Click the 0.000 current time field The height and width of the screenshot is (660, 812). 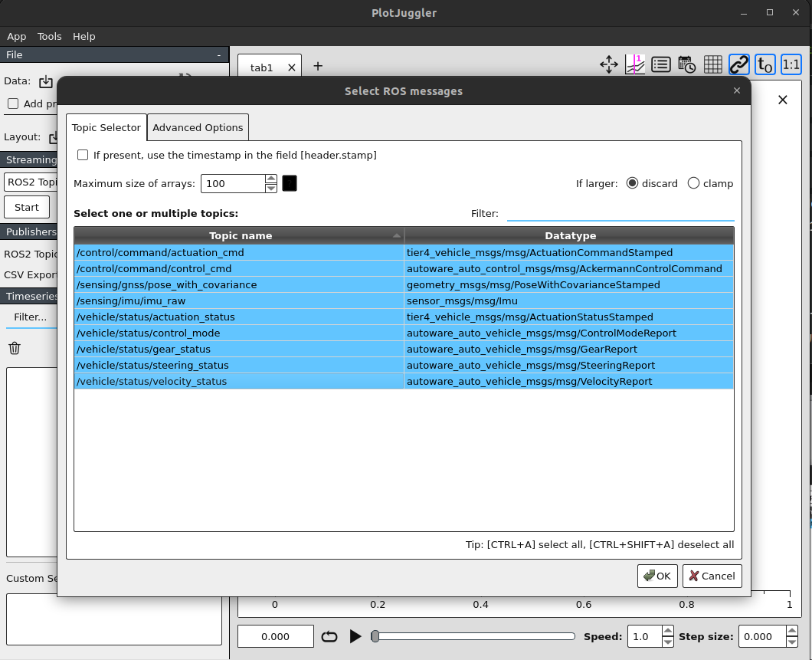coord(276,636)
